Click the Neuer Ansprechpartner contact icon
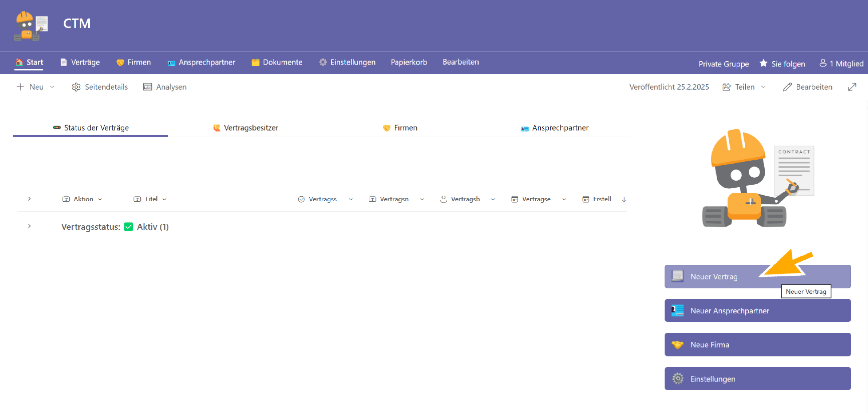This screenshot has height=413, width=868. point(678,311)
